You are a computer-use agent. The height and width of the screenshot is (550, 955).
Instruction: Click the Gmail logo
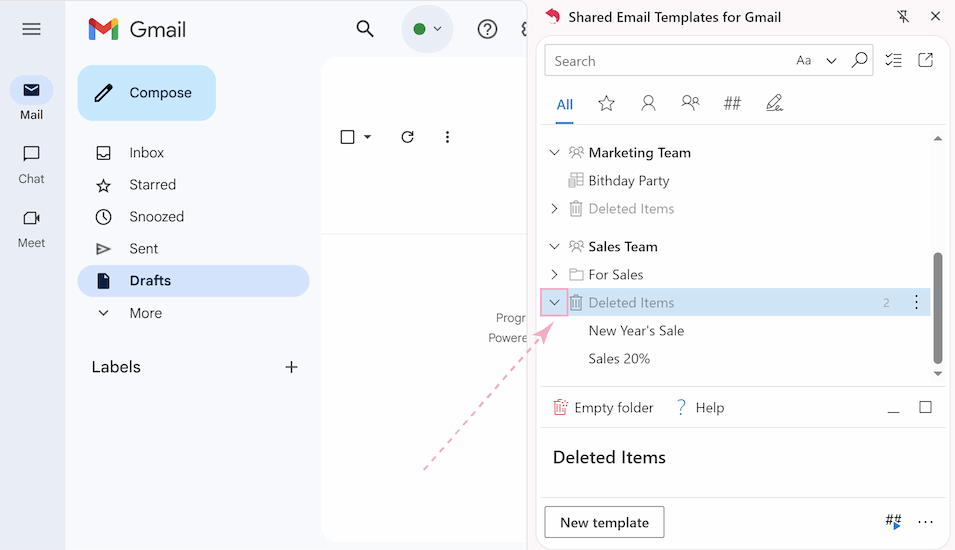(x=137, y=29)
